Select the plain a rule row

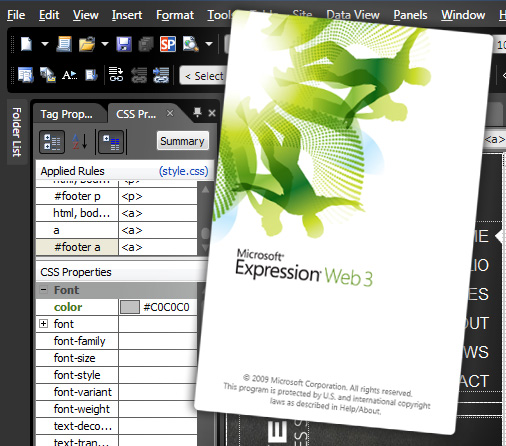pos(116,230)
